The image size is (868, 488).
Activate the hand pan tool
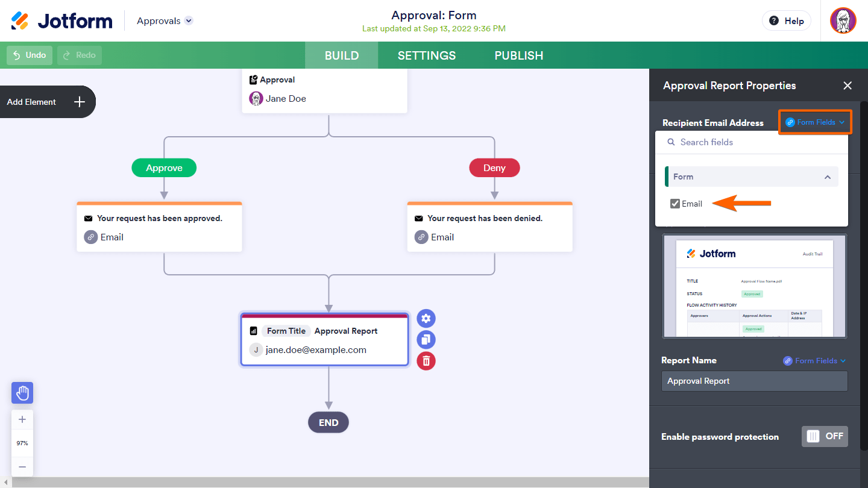(x=22, y=393)
